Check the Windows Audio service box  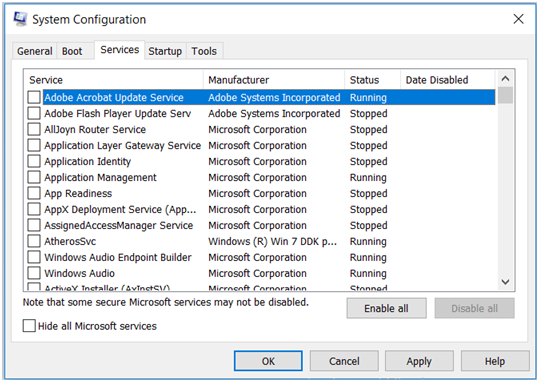(x=34, y=273)
